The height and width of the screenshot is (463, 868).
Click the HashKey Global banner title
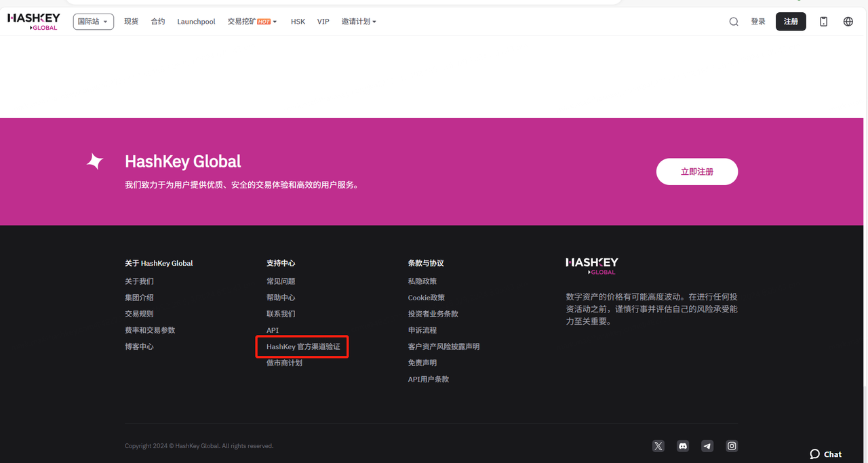click(x=183, y=161)
